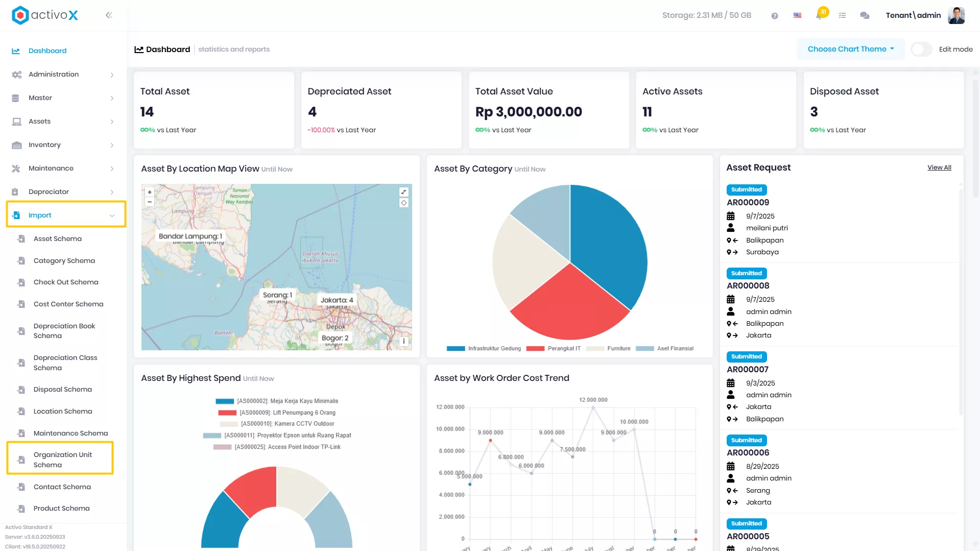
Task: Click the 12.000.000 peak data point
Action: (593, 408)
